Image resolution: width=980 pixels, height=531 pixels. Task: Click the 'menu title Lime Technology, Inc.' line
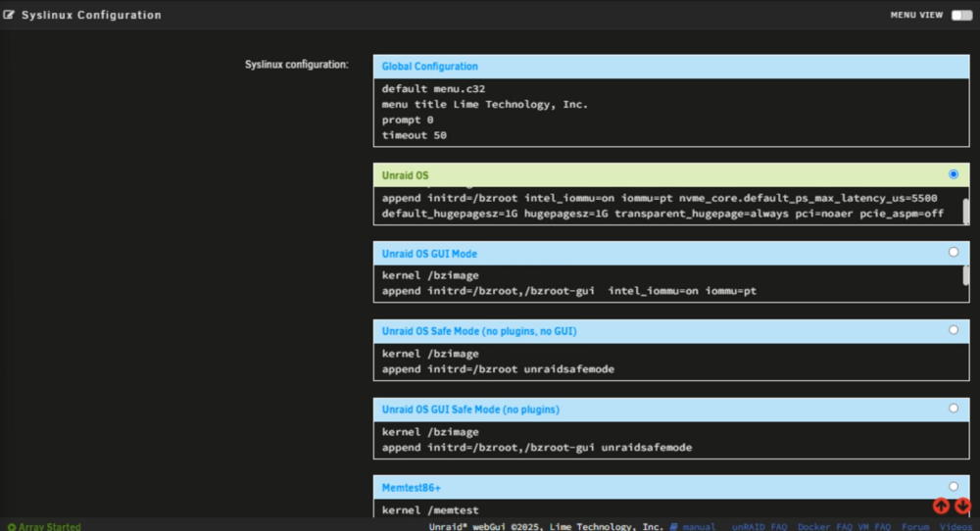pos(485,104)
